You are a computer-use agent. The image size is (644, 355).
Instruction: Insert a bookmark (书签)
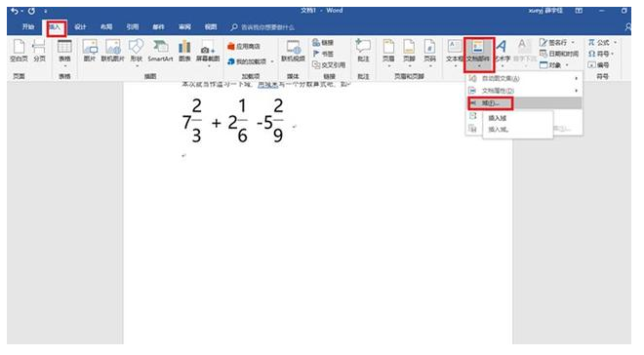coord(323,54)
